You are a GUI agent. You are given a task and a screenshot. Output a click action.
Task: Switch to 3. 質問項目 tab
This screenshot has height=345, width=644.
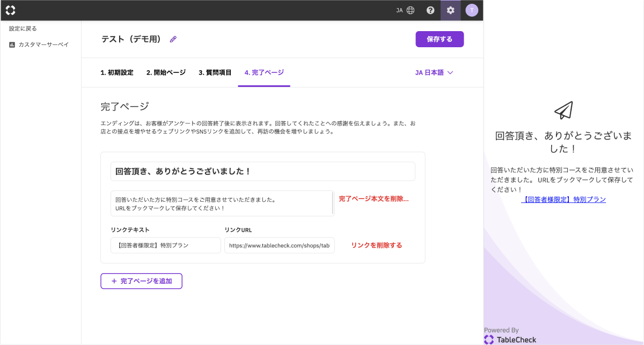(x=215, y=72)
